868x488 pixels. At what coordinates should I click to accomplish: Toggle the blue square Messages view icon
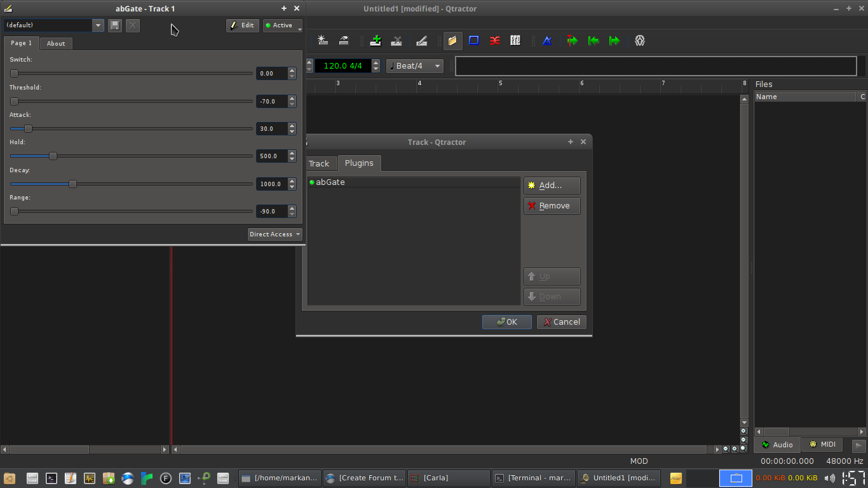coord(474,41)
